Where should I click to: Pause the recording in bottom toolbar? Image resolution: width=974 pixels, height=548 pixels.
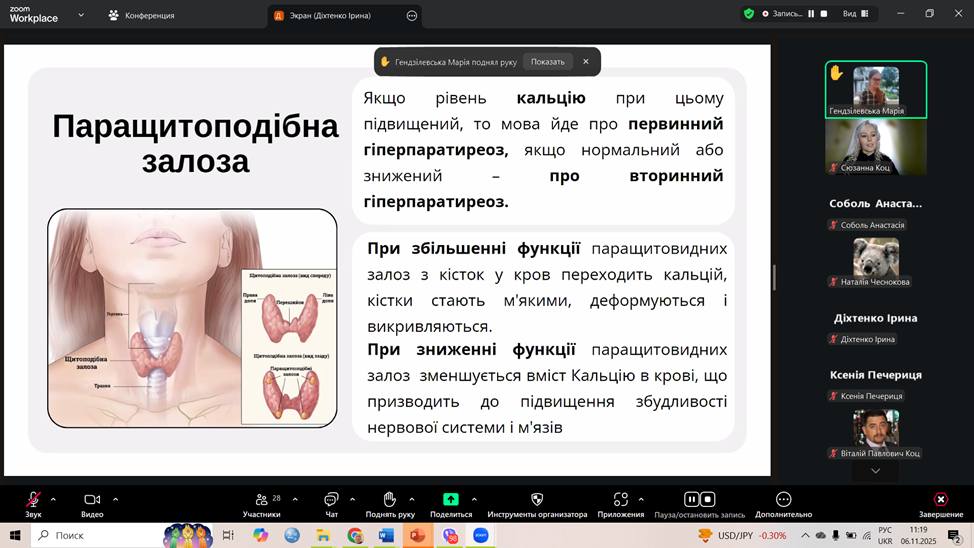click(x=691, y=499)
